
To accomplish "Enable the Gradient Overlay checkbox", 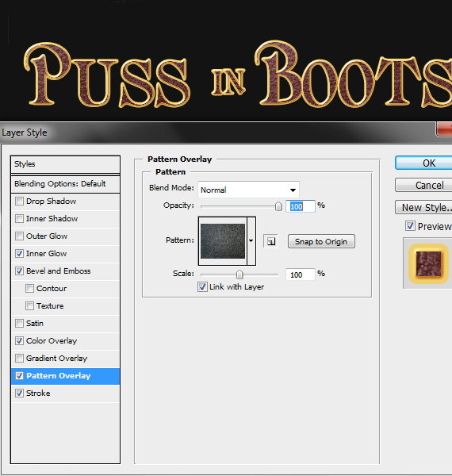I will coord(19,359).
